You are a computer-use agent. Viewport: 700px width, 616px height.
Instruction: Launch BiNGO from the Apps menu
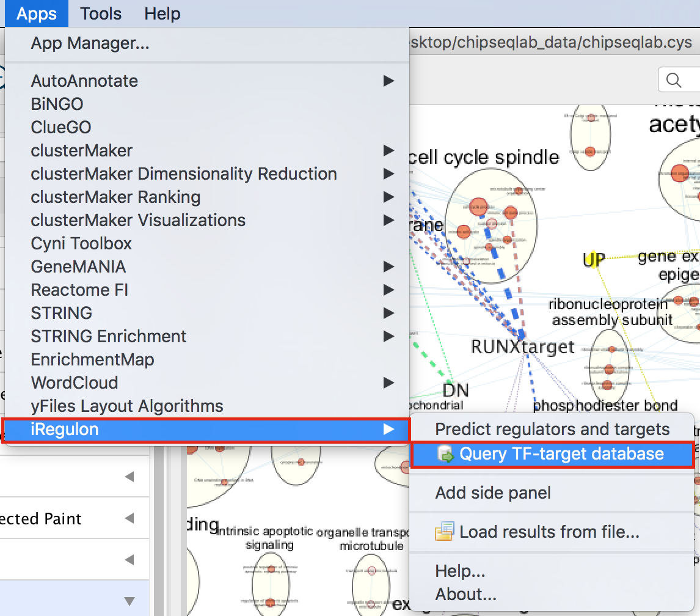pyautogui.click(x=57, y=104)
